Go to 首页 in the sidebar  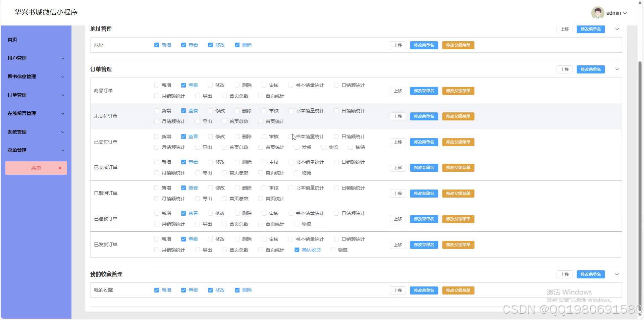coord(12,39)
